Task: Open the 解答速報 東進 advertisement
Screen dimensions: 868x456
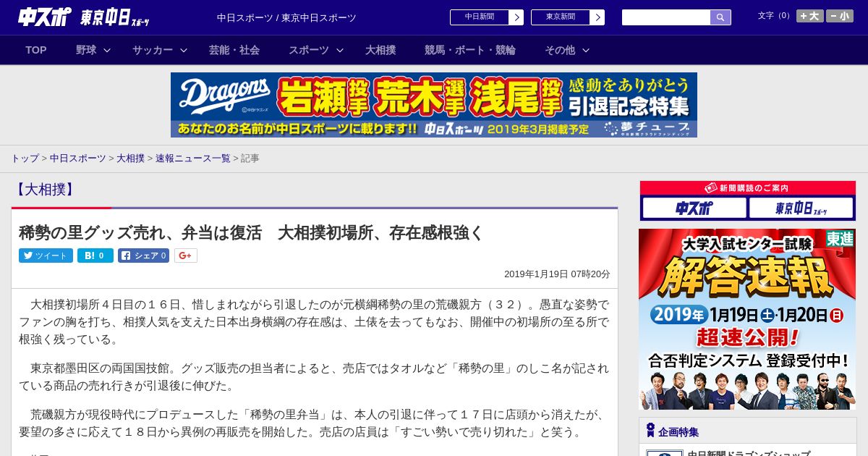Action: 747,319
